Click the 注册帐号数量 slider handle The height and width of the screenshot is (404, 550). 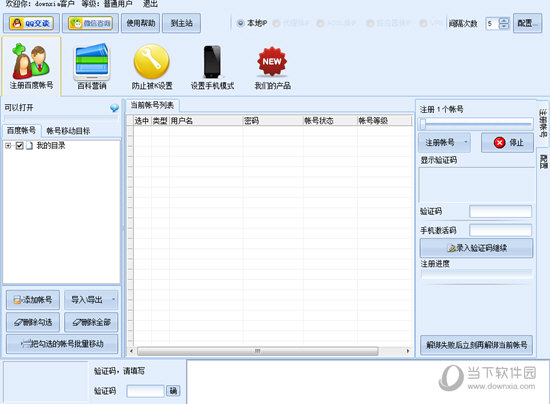pos(423,123)
